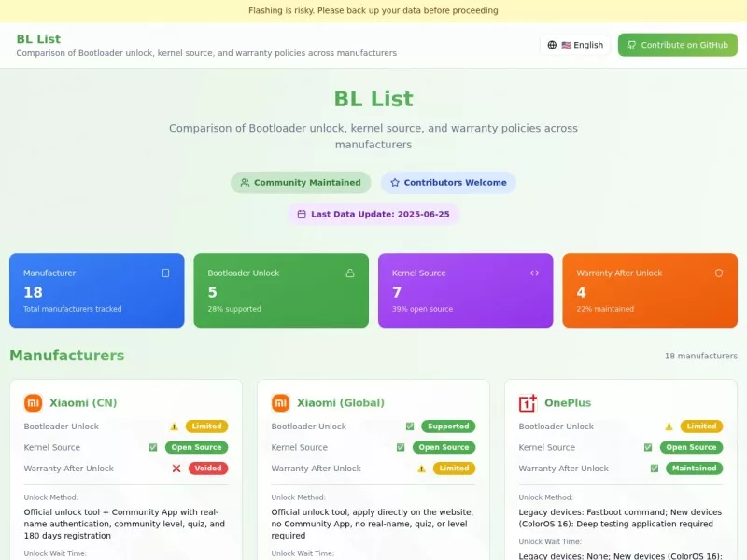Click Xiaomi (CN) Open Source badge

coord(196,448)
